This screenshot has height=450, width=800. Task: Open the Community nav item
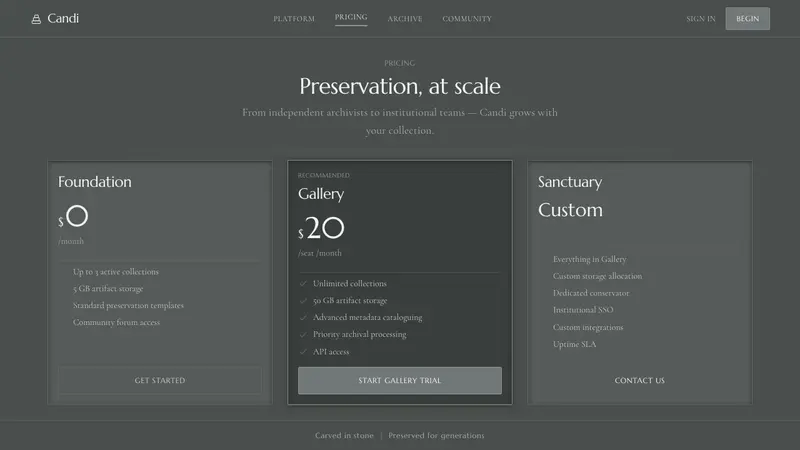pyautogui.click(x=467, y=19)
